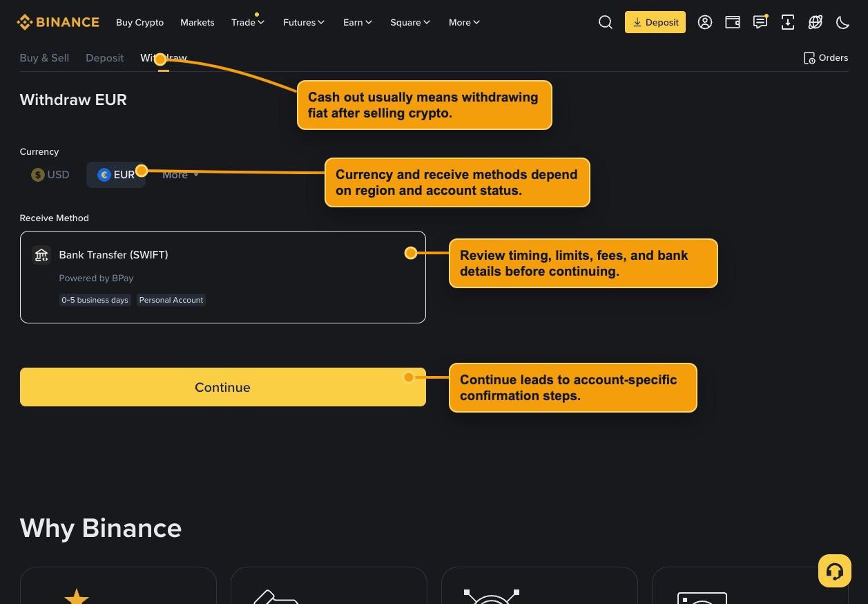
Task: Click the EUR euro coin icon
Action: point(104,175)
